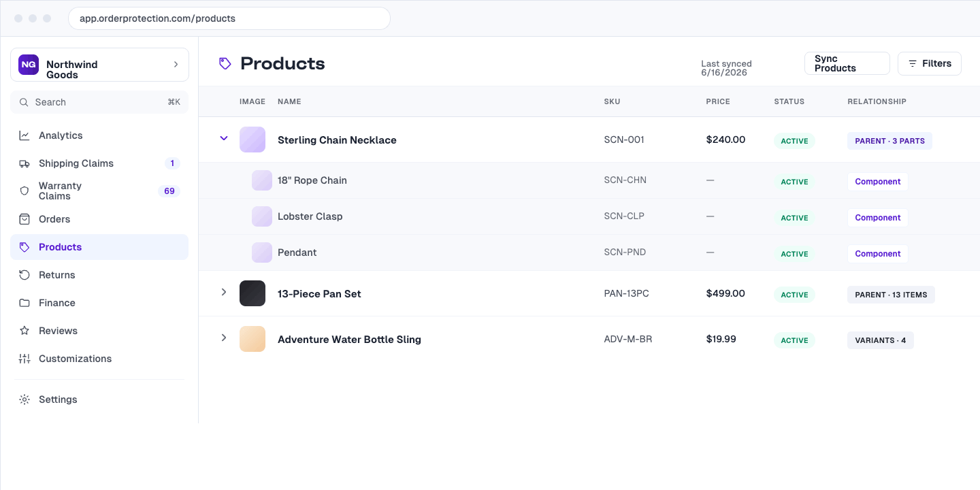Click the VARIANTS · 4 badge
The image size is (980, 490).
point(880,340)
